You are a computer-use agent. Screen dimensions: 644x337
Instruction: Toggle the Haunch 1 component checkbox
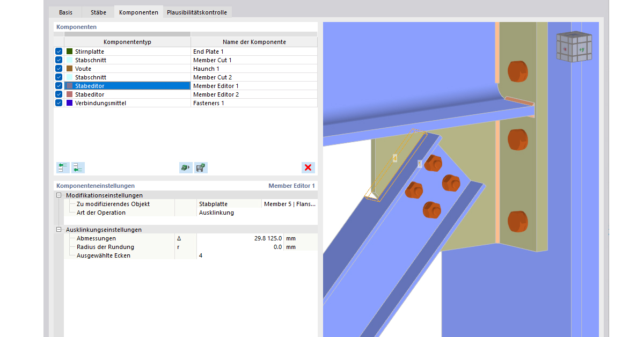59,69
